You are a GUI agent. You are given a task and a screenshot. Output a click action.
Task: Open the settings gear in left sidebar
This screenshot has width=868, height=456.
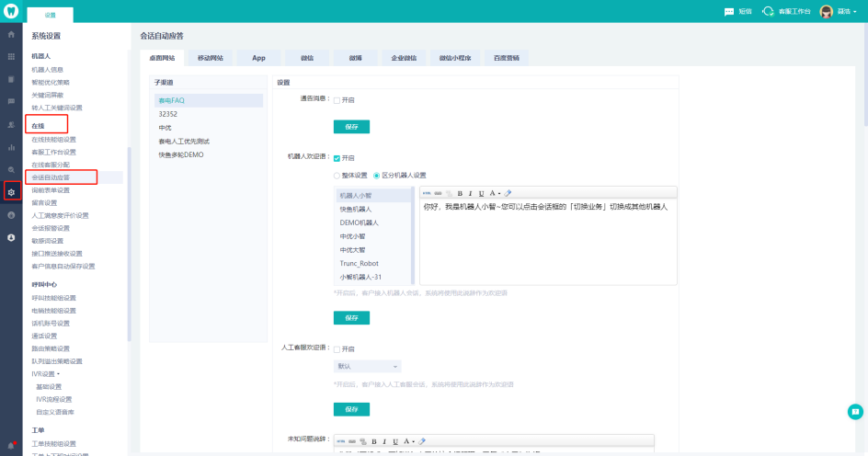click(x=11, y=191)
